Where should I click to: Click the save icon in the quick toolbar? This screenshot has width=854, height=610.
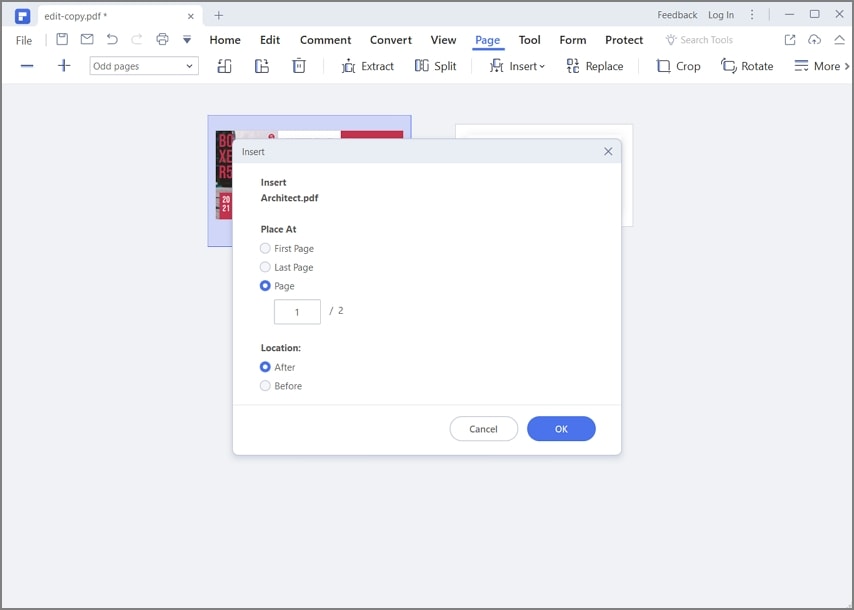tap(62, 40)
